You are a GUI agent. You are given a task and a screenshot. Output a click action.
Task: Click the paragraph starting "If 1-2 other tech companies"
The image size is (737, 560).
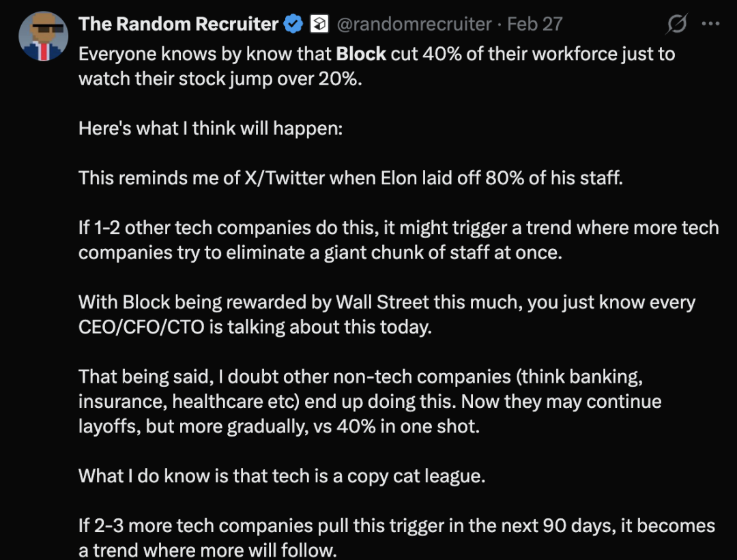click(x=398, y=239)
